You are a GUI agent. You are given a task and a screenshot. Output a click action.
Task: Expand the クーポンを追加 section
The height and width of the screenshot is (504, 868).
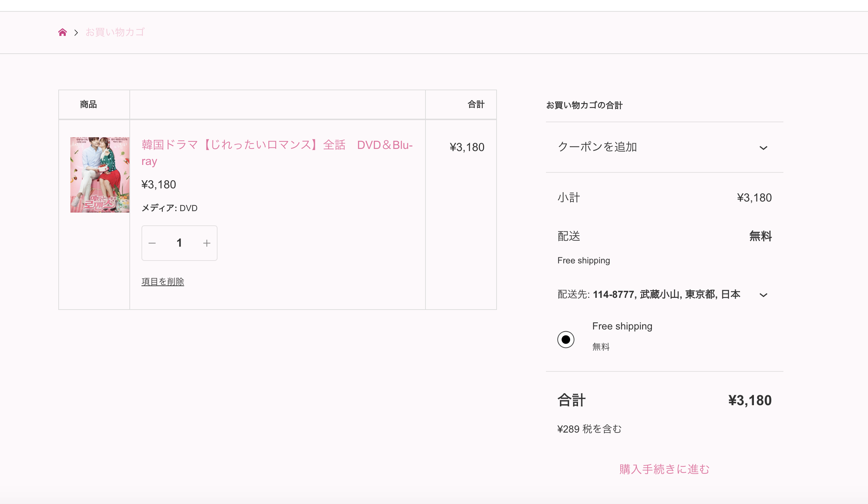pyautogui.click(x=664, y=147)
